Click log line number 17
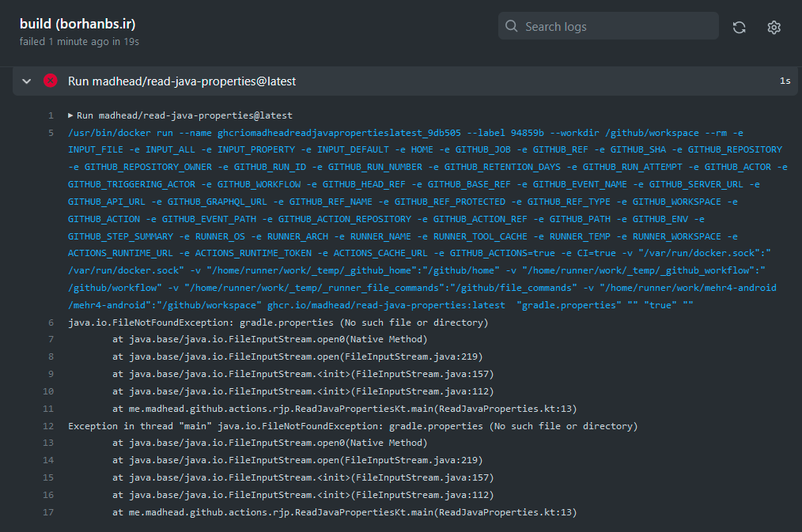The image size is (802, 532). tap(48, 512)
